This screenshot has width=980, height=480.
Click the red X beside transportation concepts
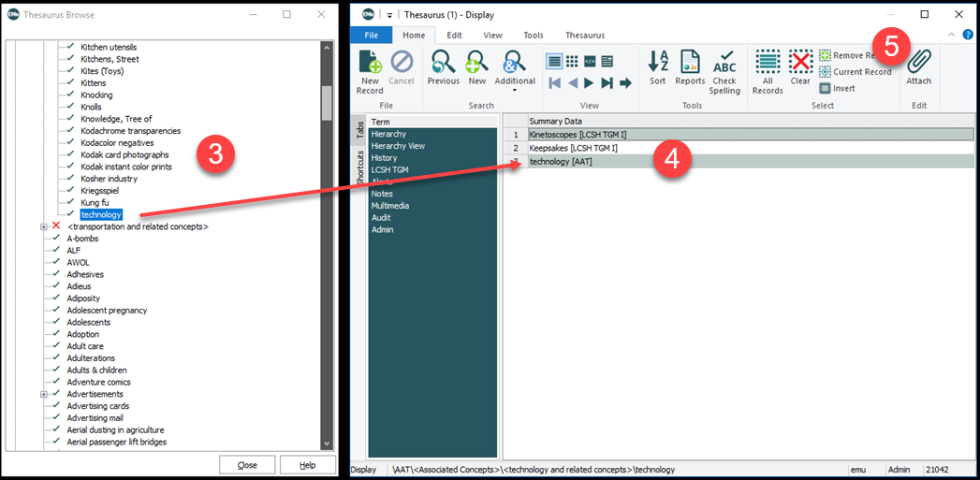point(56,226)
